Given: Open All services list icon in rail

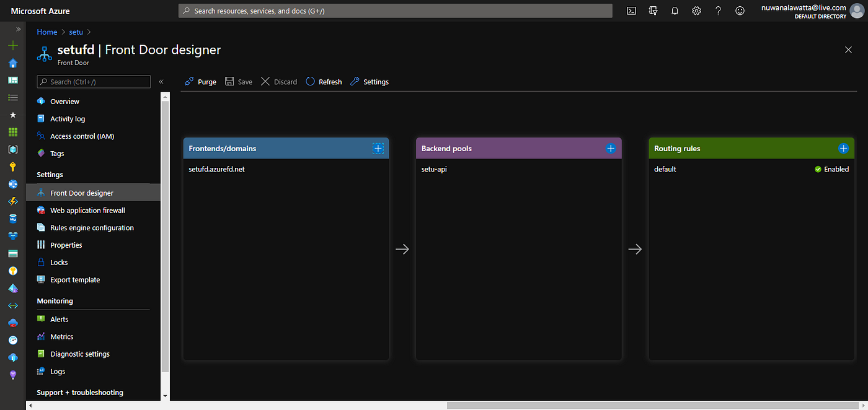Looking at the screenshot, I should [13, 98].
